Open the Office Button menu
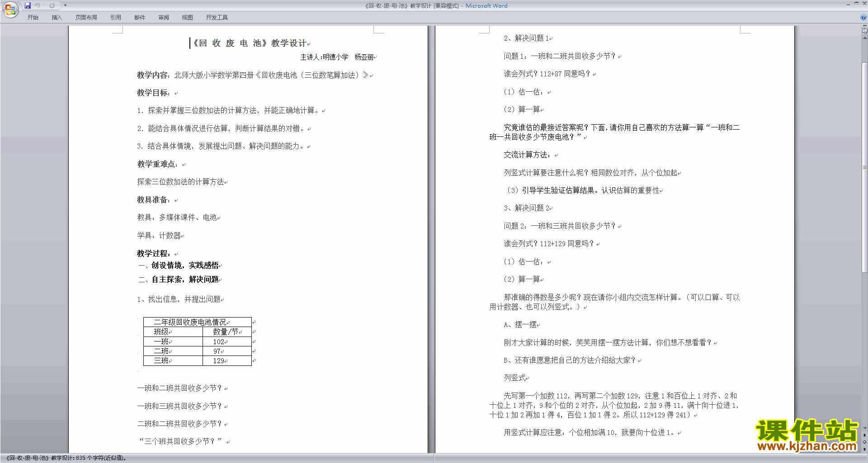 (10, 9)
